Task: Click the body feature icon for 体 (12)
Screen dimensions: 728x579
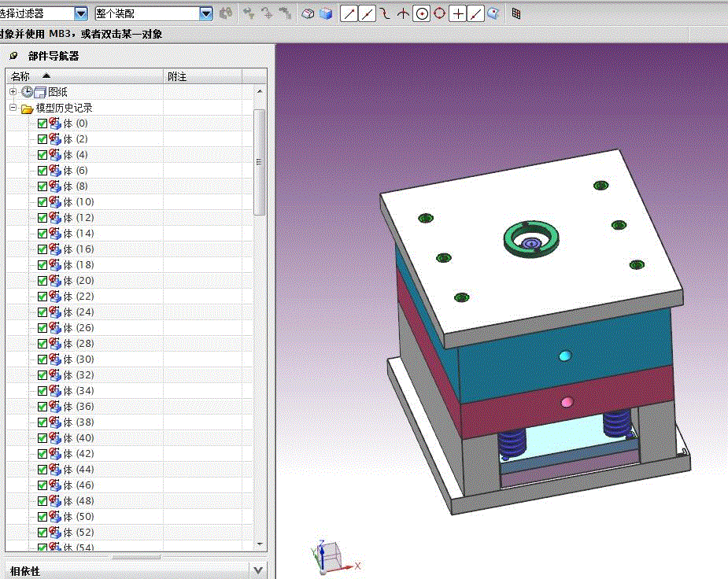Action: pos(55,218)
